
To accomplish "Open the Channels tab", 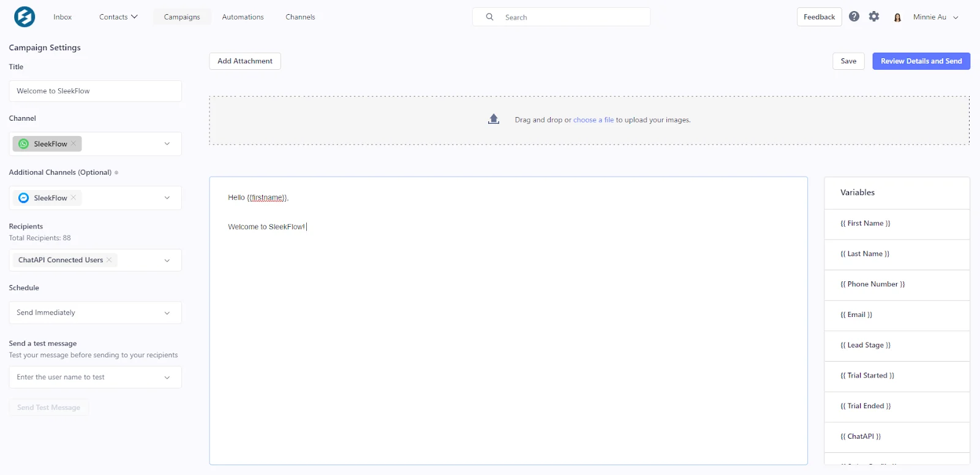I will 300,17.
